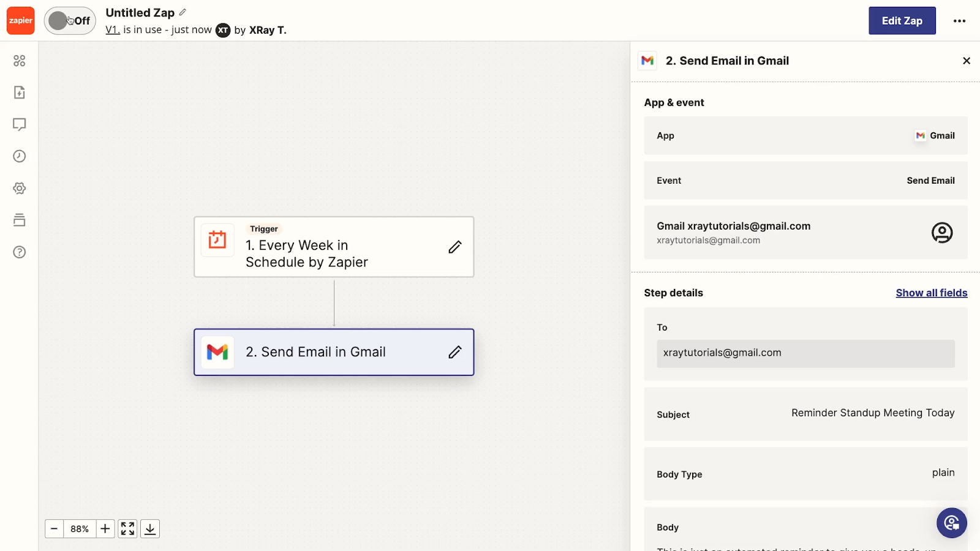Click the App Gmail row
980x551 pixels.
(x=805, y=135)
